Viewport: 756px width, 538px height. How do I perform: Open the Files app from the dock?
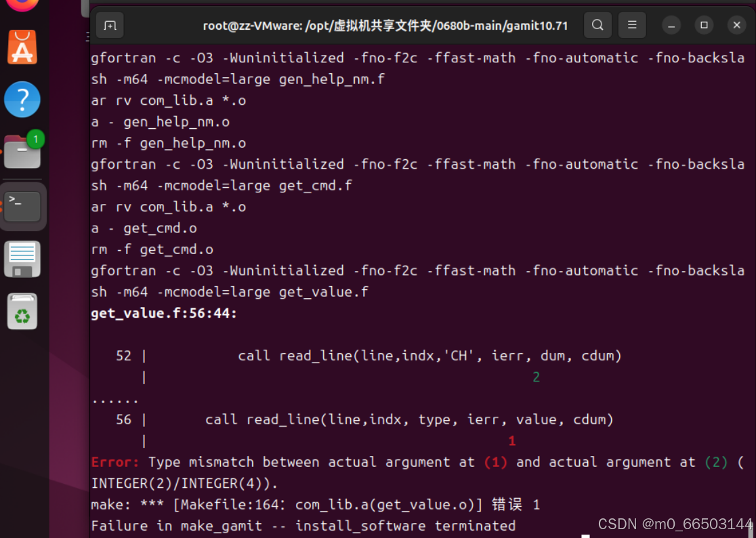pyautogui.click(x=22, y=151)
